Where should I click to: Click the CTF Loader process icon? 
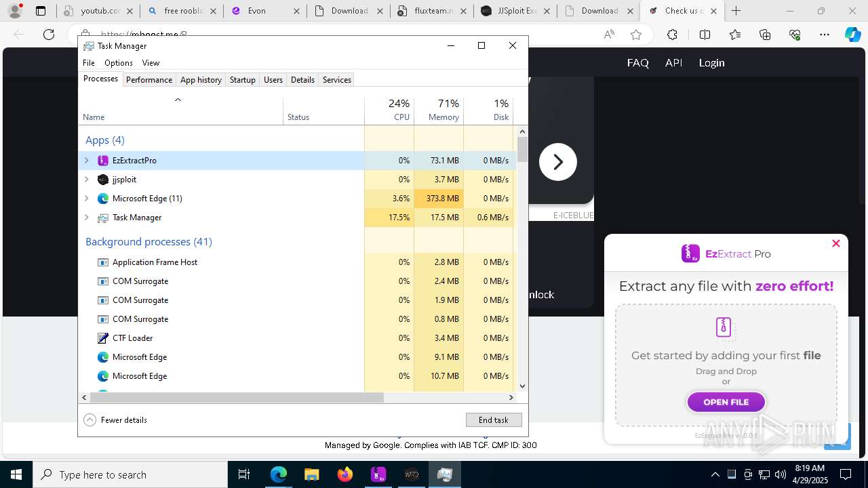click(103, 338)
